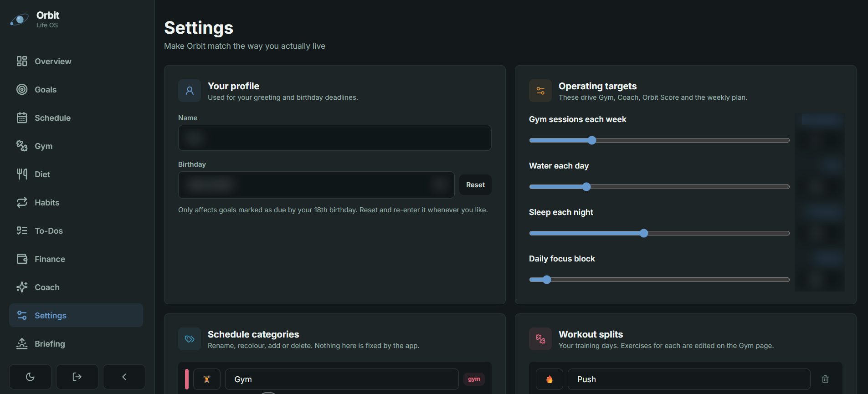Click the pink 'gym' tag badge
The image size is (868, 394).
point(474,379)
